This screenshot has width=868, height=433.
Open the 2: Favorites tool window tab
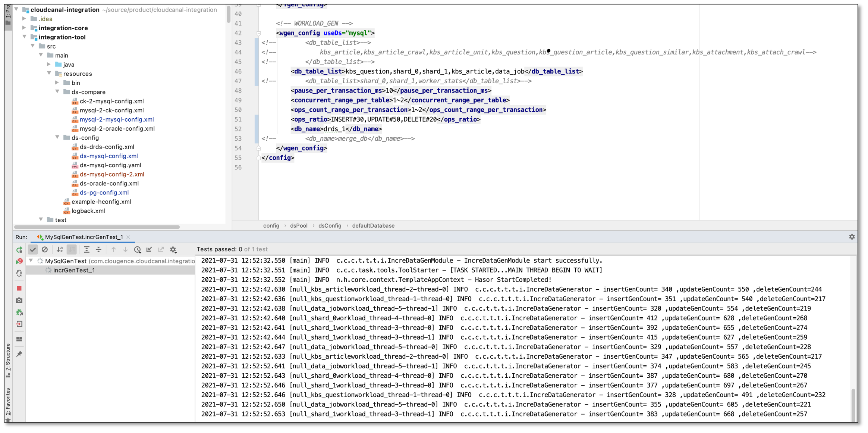(8, 402)
